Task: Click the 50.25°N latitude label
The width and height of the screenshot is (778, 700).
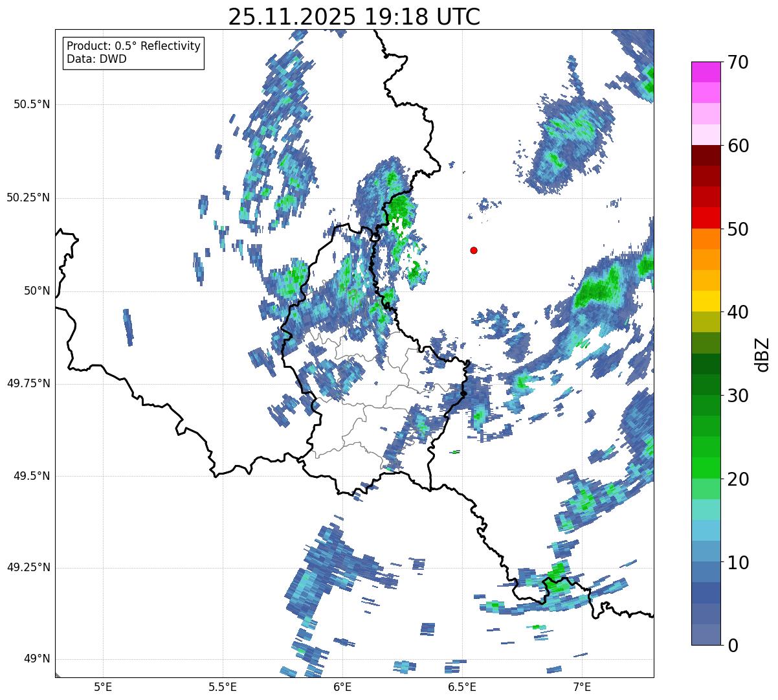Action: click(x=28, y=198)
